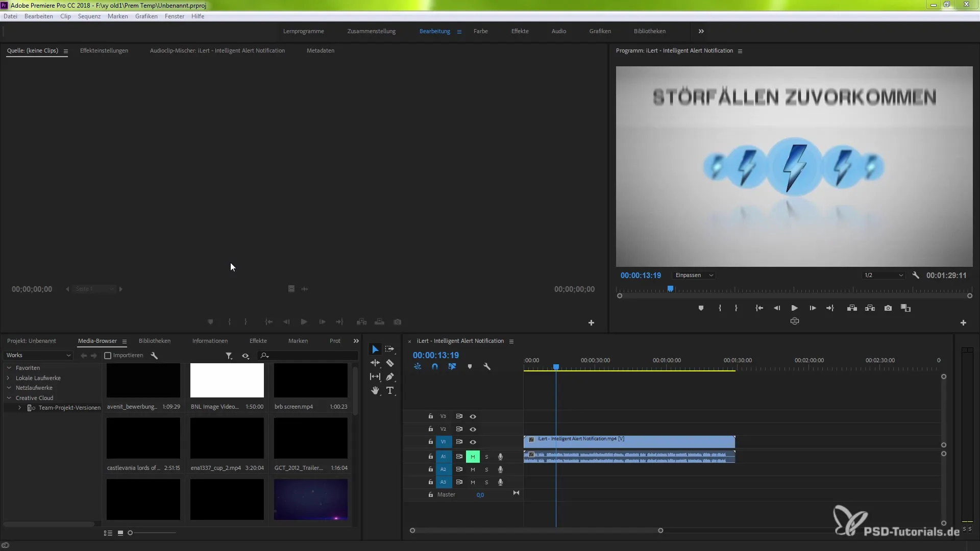980x551 pixels.
Task: Open program monitor button editor plus
Action: point(963,323)
